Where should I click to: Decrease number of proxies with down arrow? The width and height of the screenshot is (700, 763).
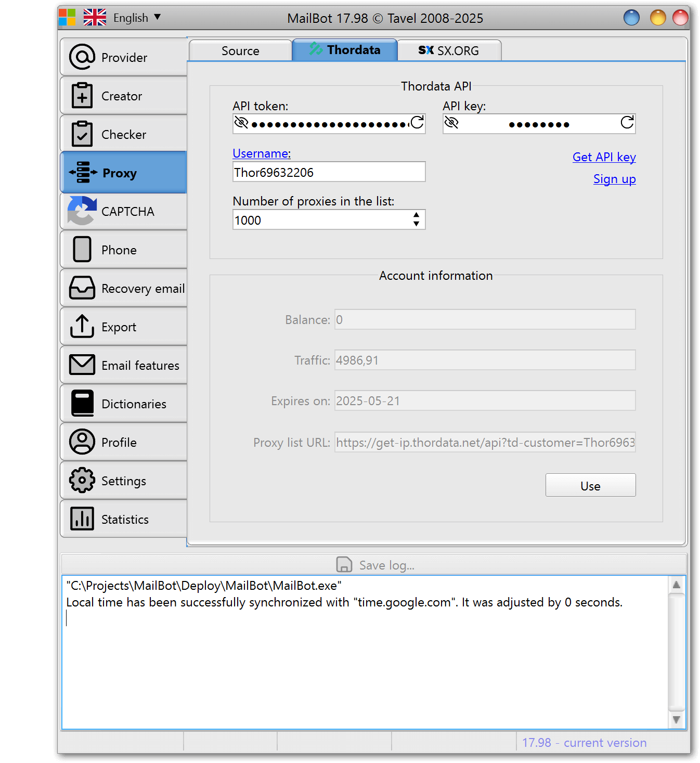pyautogui.click(x=416, y=224)
